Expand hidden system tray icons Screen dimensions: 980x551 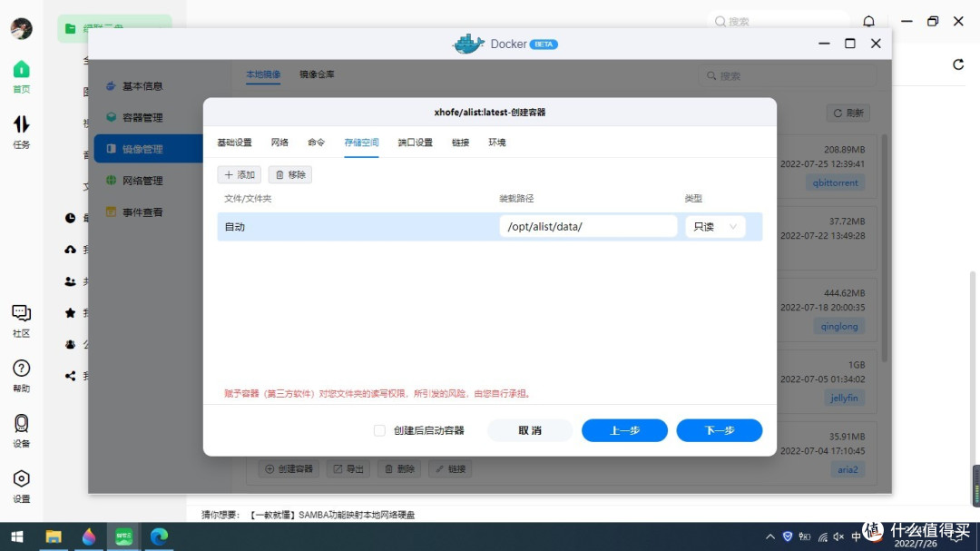[770, 536]
